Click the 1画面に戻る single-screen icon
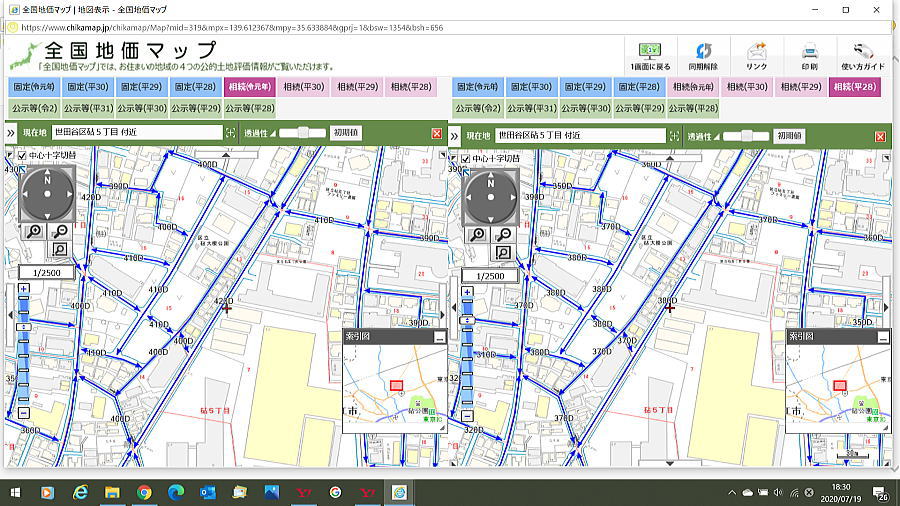Image resolution: width=900 pixels, height=506 pixels. pyautogui.click(x=650, y=56)
